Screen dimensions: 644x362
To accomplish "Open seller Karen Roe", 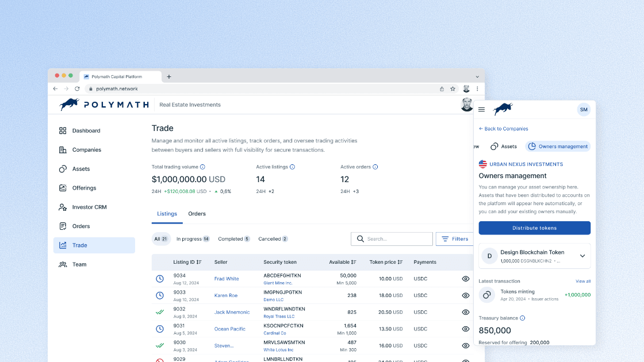I will point(226,295).
